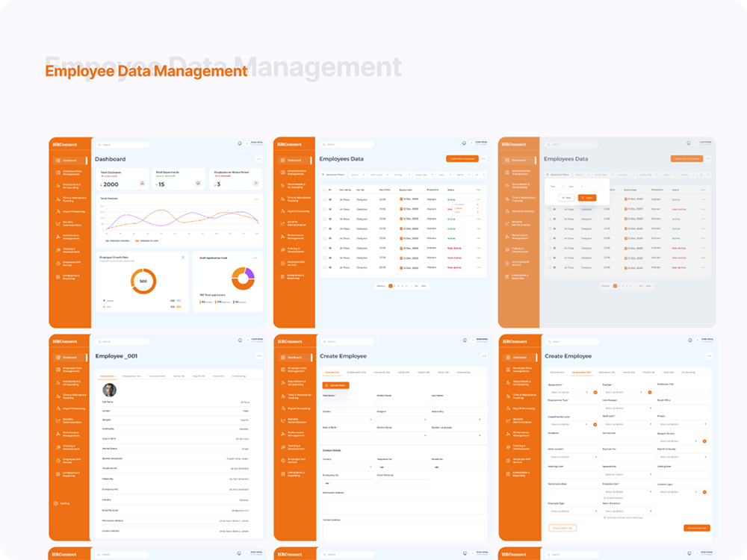The image size is (747, 560).
Task: Expand the Religion dropdown in the Create Employee form
Action: pos(403,420)
